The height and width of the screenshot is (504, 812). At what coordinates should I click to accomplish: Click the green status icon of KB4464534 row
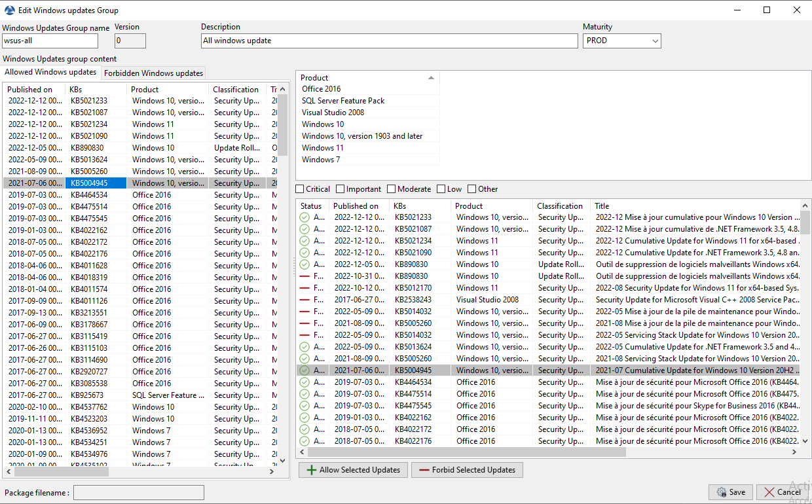click(x=304, y=382)
